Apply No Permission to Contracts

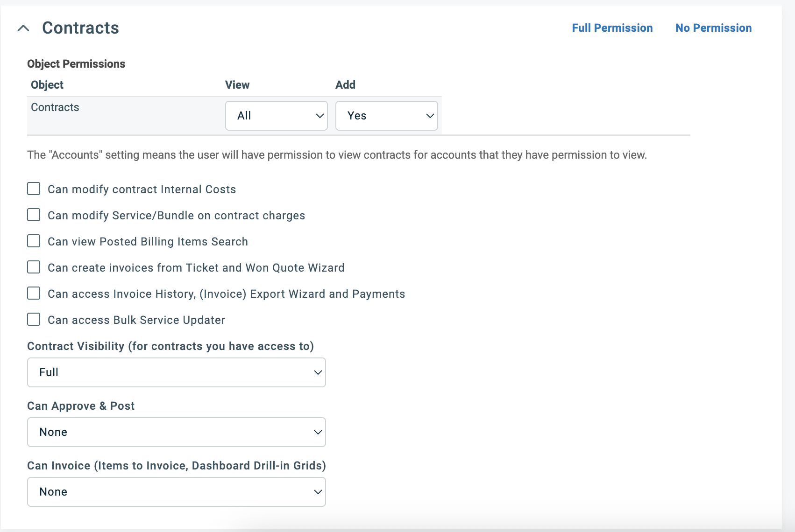(x=713, y=28)
